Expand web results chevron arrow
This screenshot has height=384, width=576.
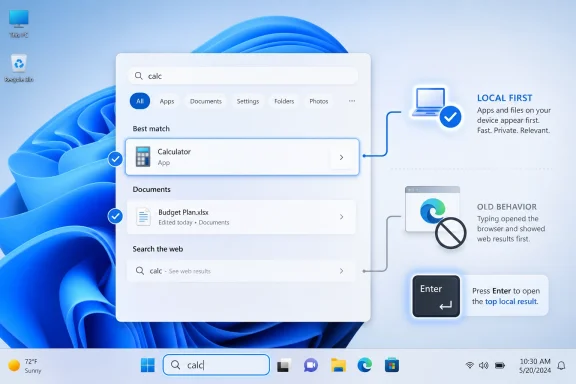pyautogui.click(x=341, y=271)
